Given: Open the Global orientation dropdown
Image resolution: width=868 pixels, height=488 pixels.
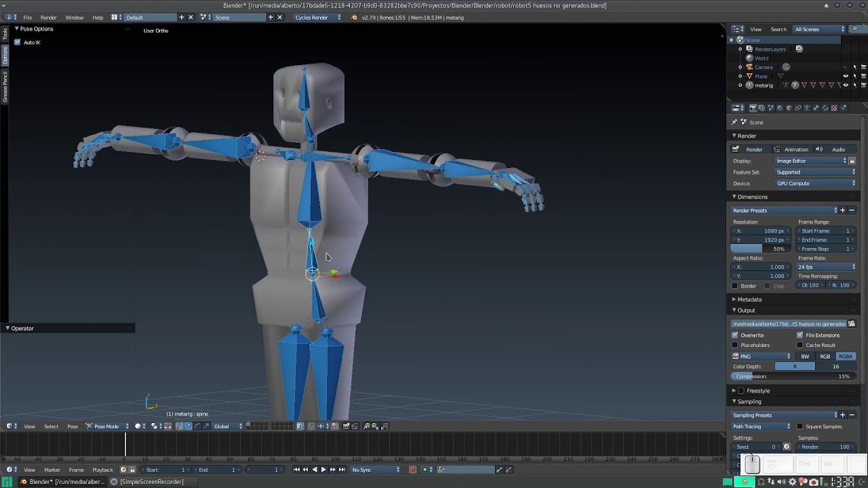Looking at the screenshot, I should point(227,426).
